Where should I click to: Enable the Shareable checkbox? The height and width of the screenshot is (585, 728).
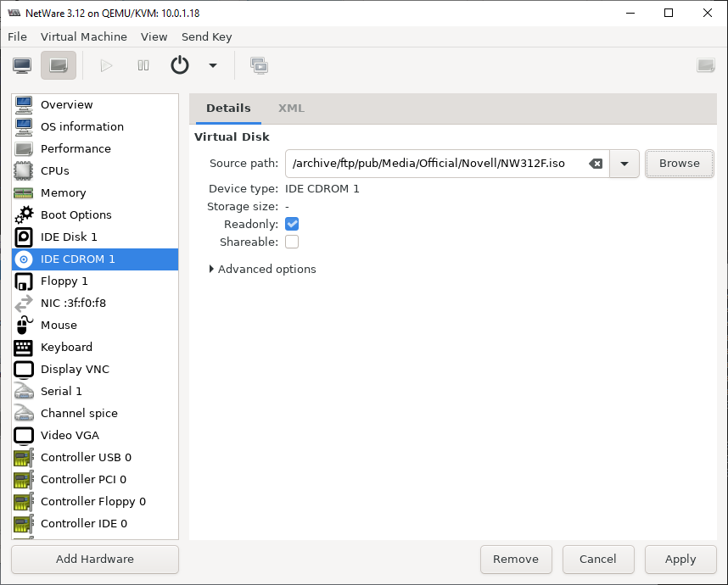tap(292, 242)
